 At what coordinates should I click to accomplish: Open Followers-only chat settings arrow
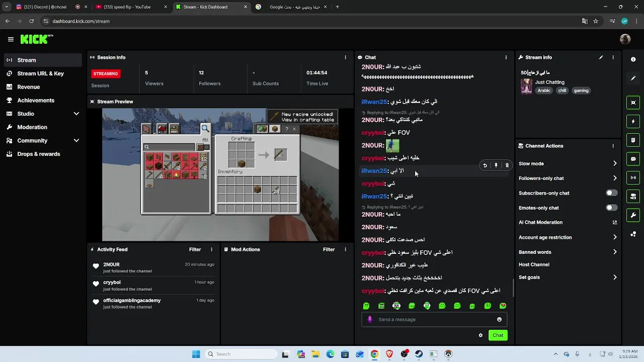coord(615,178)
